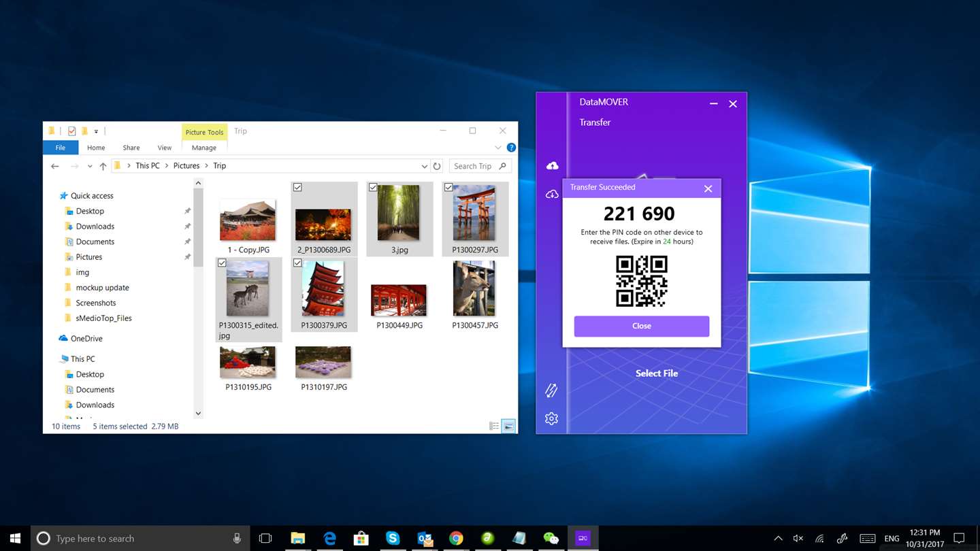The width and height of the screenshot is (980, 551).
Task: Open DataMOVER settings gear
Action: pyautogui.click(x=551, y=419)
